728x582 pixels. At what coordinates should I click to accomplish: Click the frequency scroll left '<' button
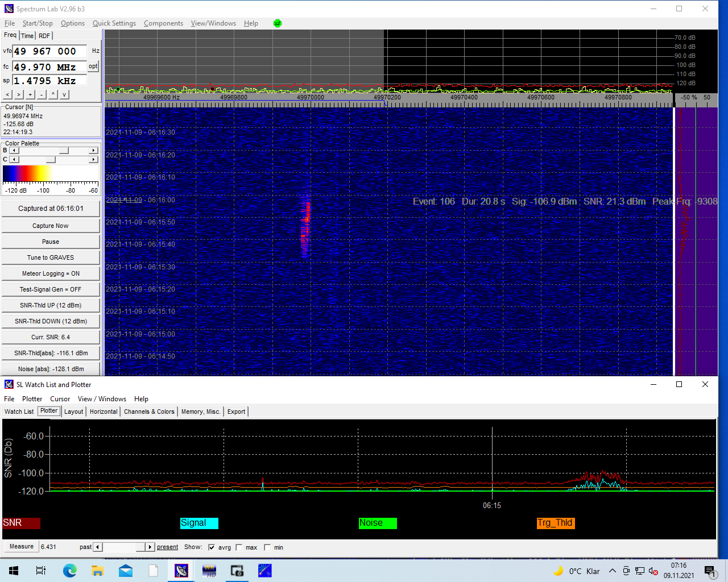click(7, 94)
